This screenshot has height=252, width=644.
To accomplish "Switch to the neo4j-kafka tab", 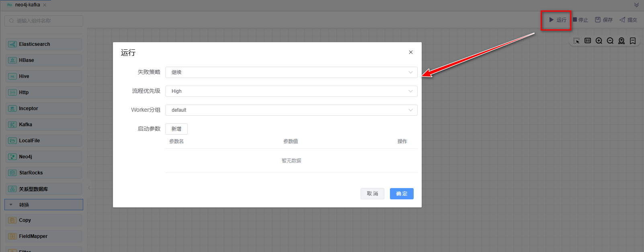I will [x=27, y=5].
